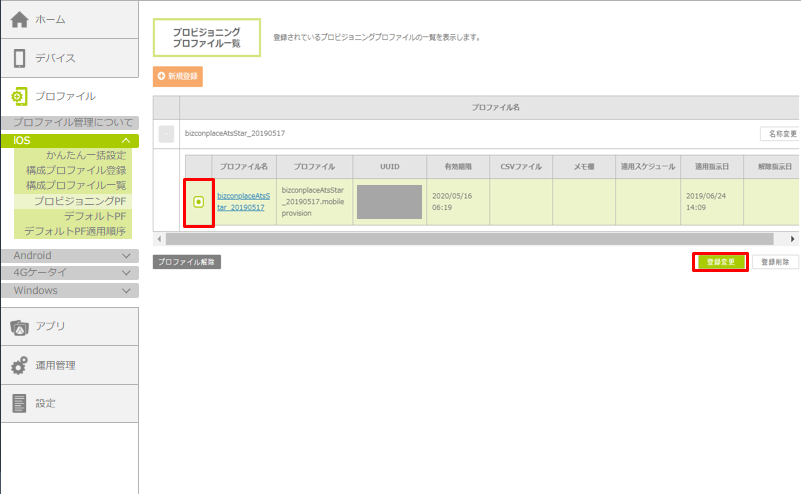Screen dimensions: 801x494
Task: Click the horizontal scrollbar track
Action: tap(470, 240)
